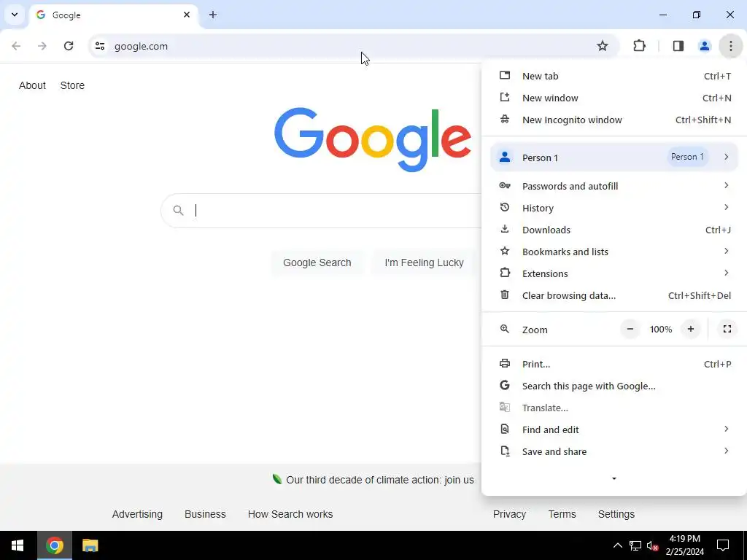Image resolution: width=747 pixels, height=560 pixels.
Task: Click the Business footer link
Action: point(205,514)
